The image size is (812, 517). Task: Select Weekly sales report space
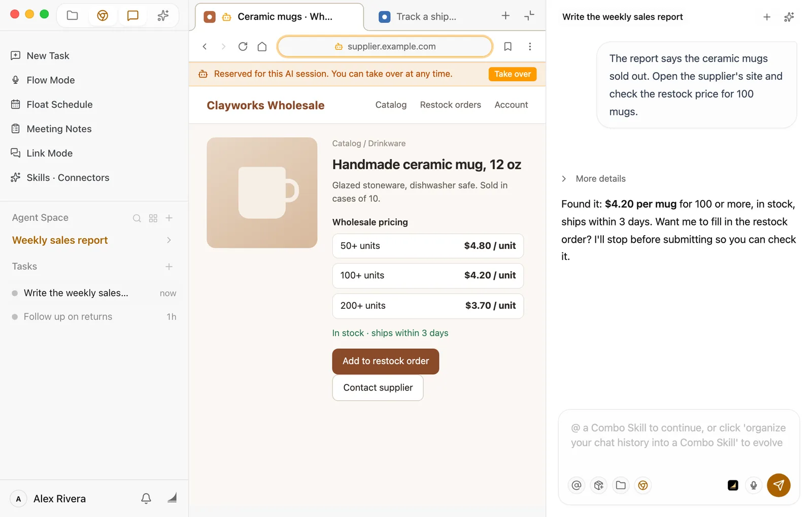point(60,240)
